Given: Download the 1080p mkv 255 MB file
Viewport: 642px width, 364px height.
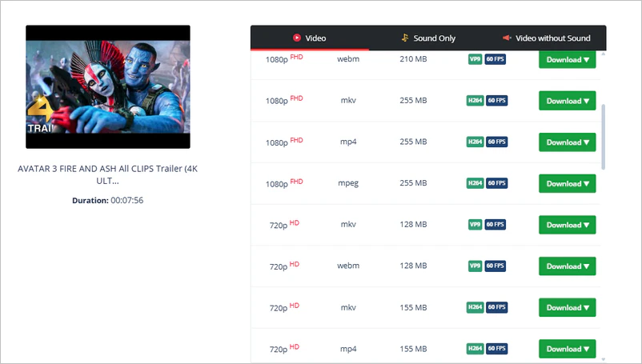Looking at the screenshot, I should point(567,101).
